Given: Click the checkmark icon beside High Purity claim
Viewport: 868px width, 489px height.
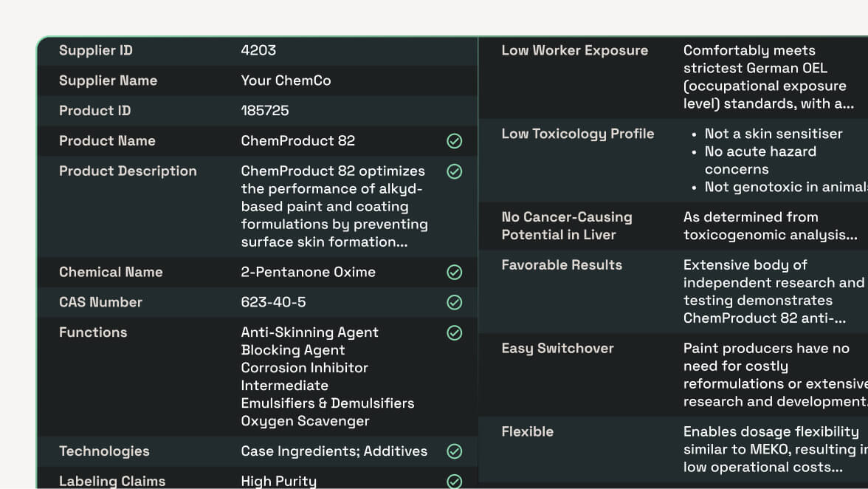Looking at the screenshot, I should (455, 481).
